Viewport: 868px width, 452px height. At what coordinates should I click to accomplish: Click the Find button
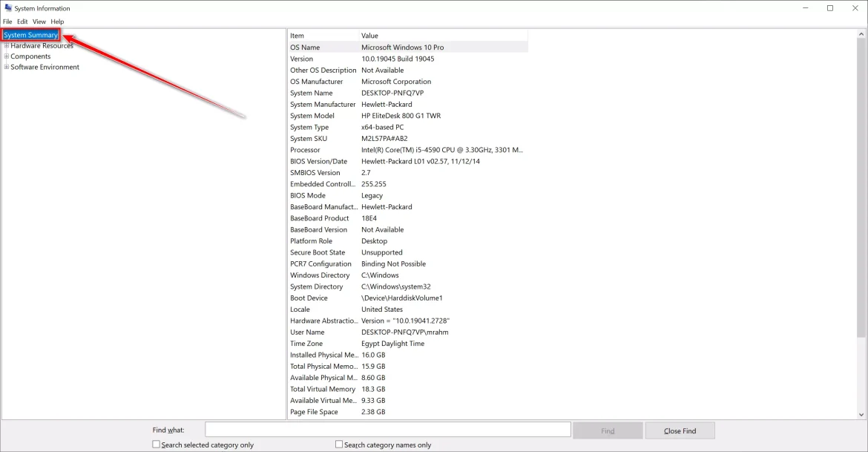608,430
